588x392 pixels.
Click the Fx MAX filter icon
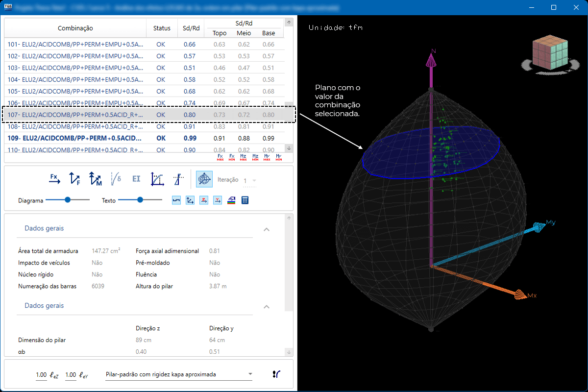(x=220, y=157)
